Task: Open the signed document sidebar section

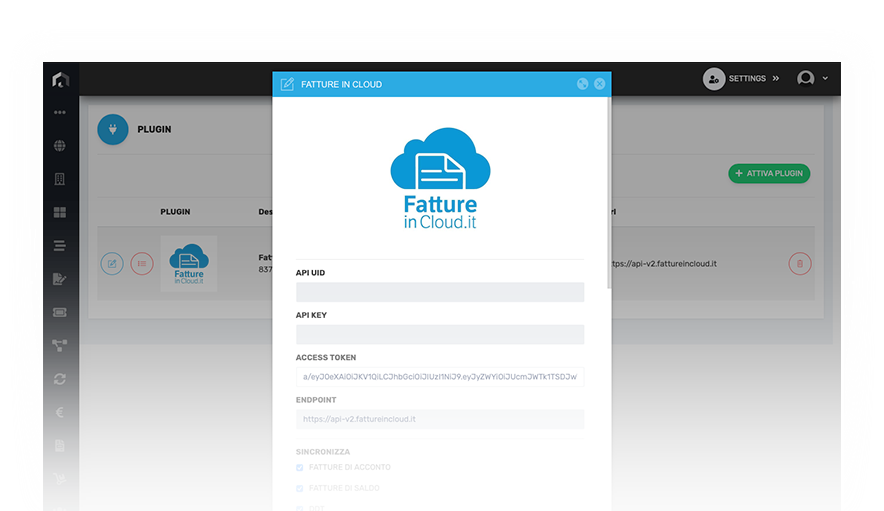Action: click(x=60, y=279)
